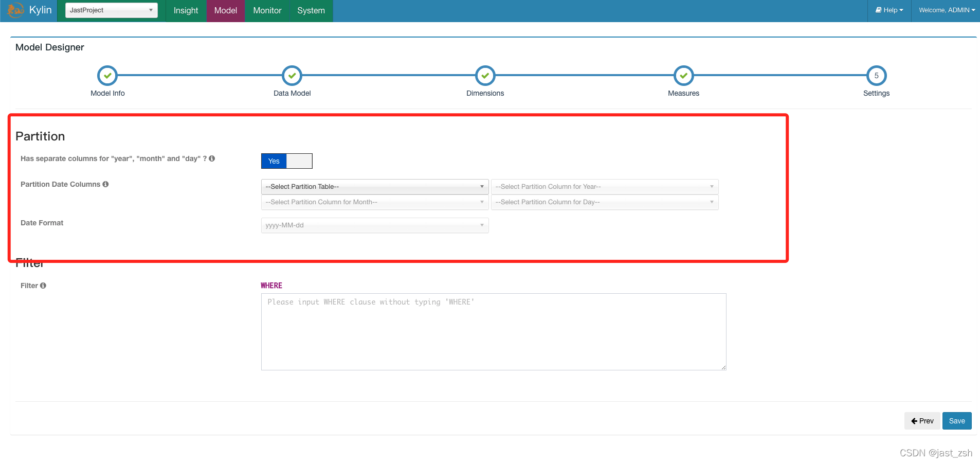Open the Monitor tab

(267, 10)
